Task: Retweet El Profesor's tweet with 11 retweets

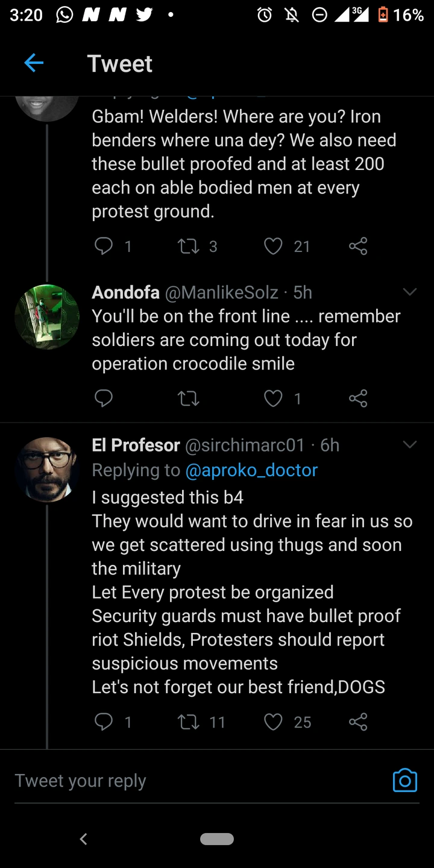Action: coord(189,722)
